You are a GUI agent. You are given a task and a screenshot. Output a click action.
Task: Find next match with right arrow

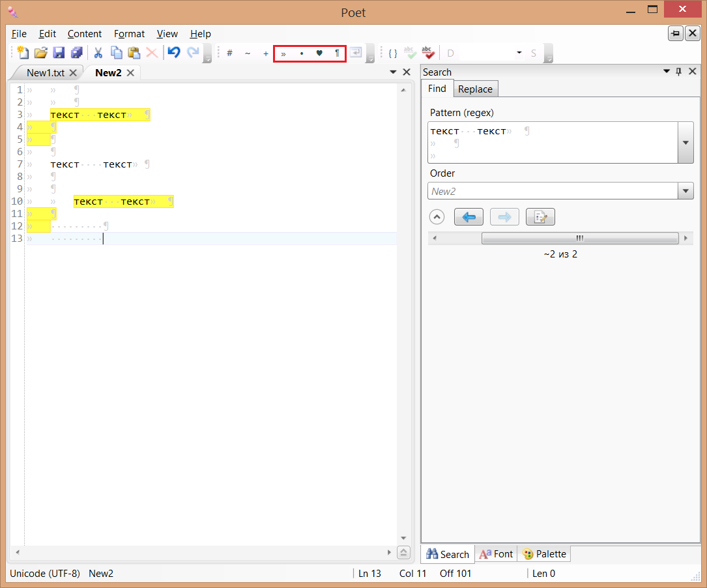[504, 217]
